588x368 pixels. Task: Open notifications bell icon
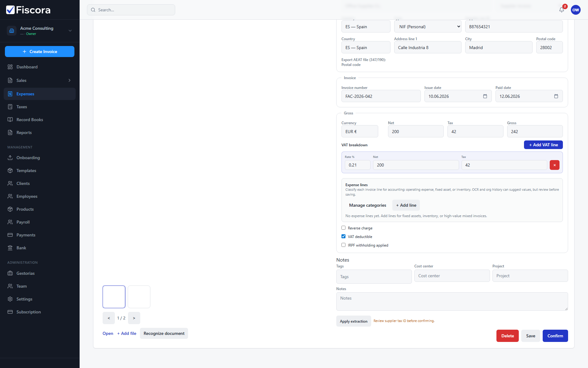click(x=562, y=10)
